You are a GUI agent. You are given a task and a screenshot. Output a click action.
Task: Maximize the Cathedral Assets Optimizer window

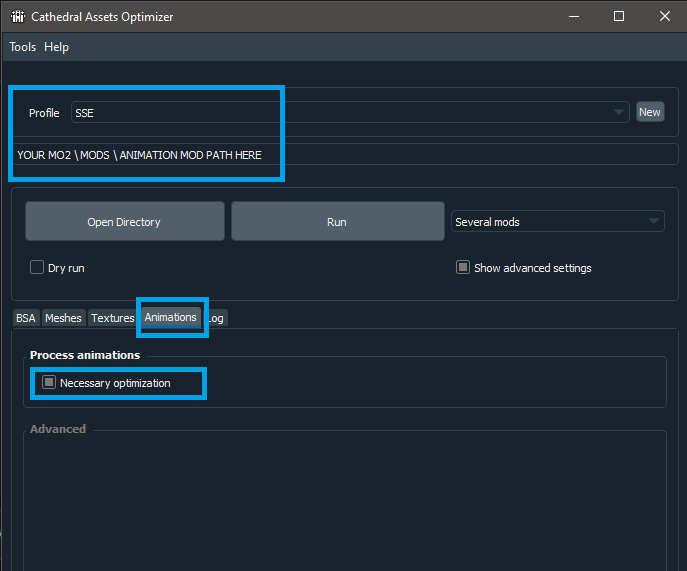coord(619,17)
